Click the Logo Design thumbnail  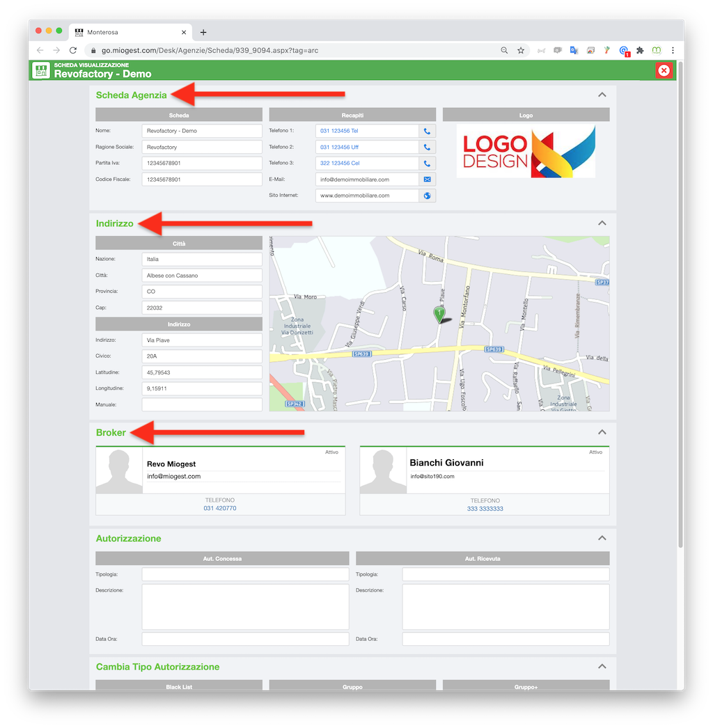click(526, 151)
